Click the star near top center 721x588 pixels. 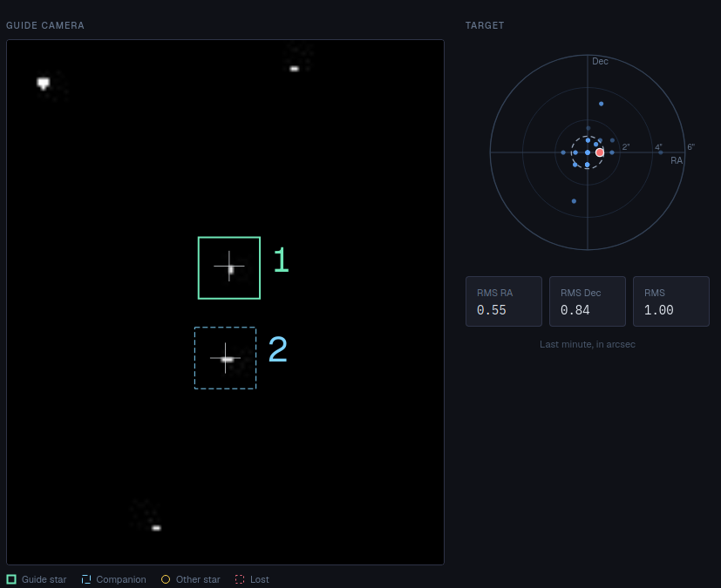click(295, 69)
